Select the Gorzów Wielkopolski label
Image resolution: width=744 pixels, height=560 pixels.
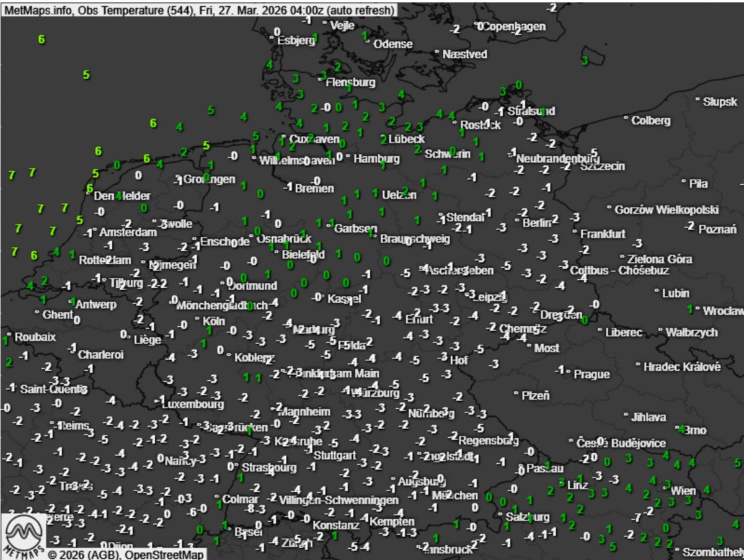[666, 210]
